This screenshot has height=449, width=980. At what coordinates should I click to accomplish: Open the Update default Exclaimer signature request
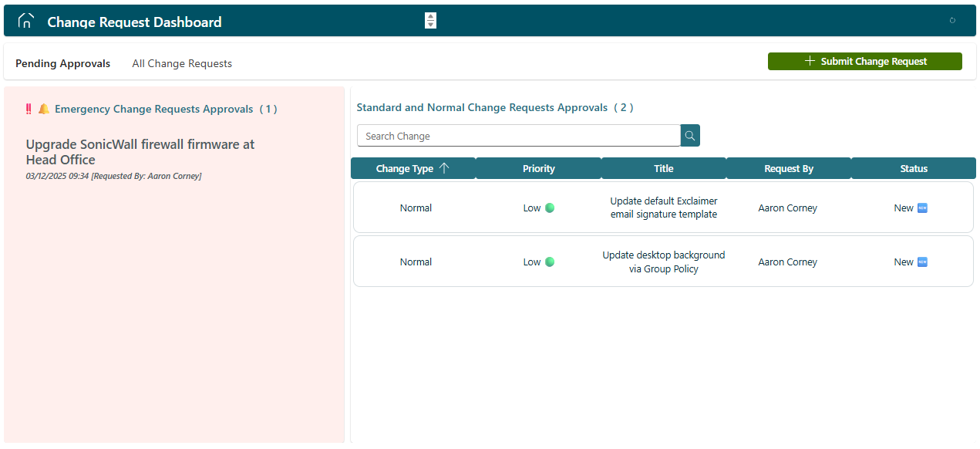tap(663, 208)
